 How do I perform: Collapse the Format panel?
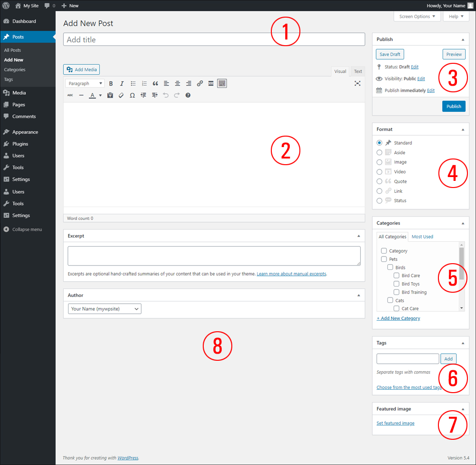point(463,129)
